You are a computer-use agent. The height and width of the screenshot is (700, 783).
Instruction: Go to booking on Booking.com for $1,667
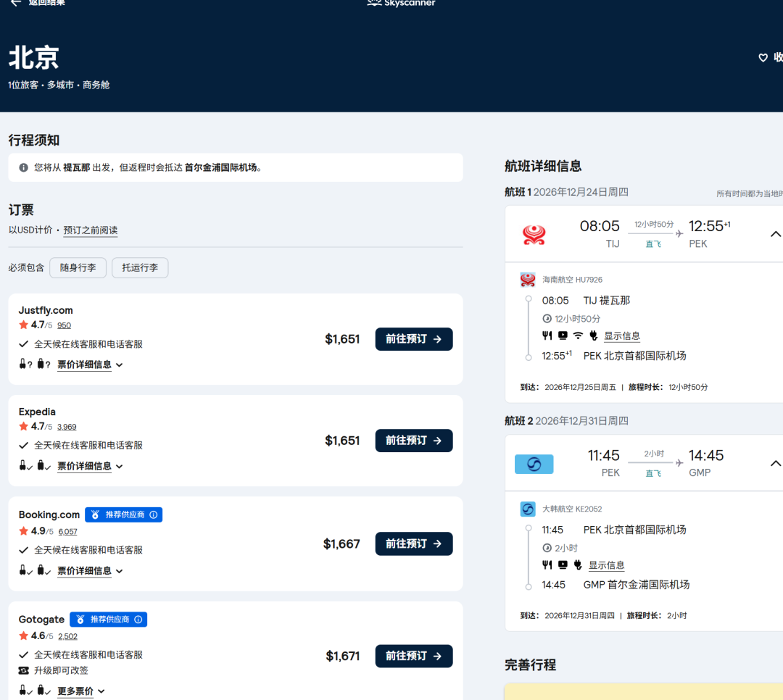coord(414,543)
